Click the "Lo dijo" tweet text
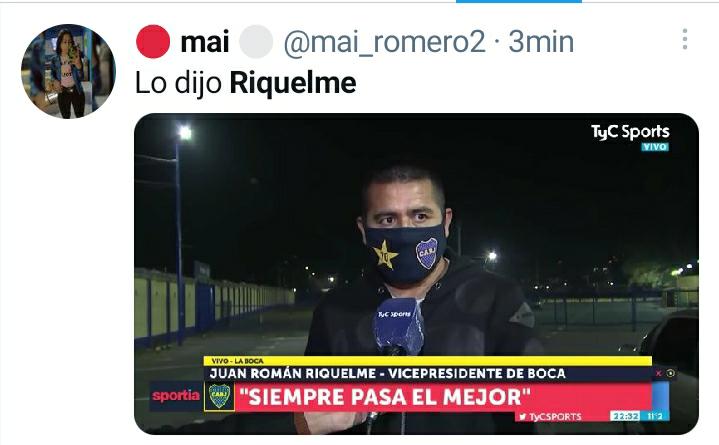The height and width of the screenshot is (445, 719). point(179,84)
